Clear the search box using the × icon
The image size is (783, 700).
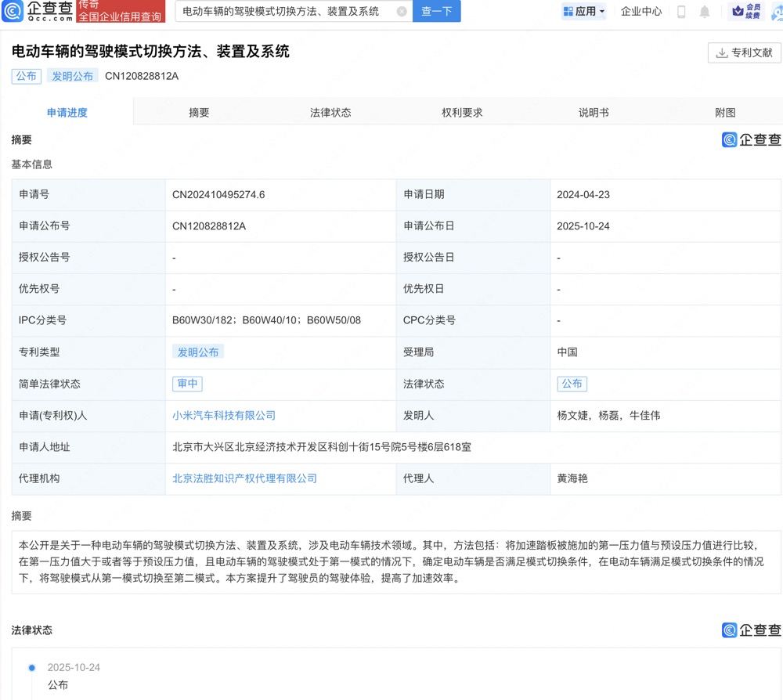coord(402,12)
